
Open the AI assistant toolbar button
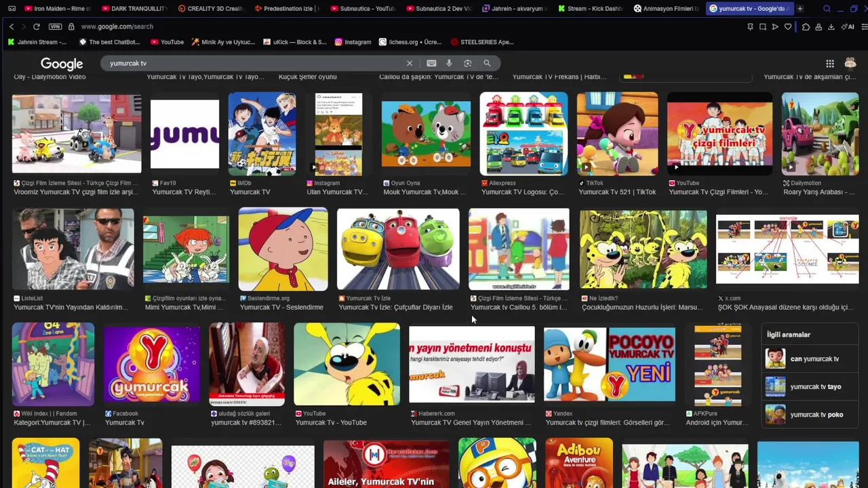coord(848,26)
